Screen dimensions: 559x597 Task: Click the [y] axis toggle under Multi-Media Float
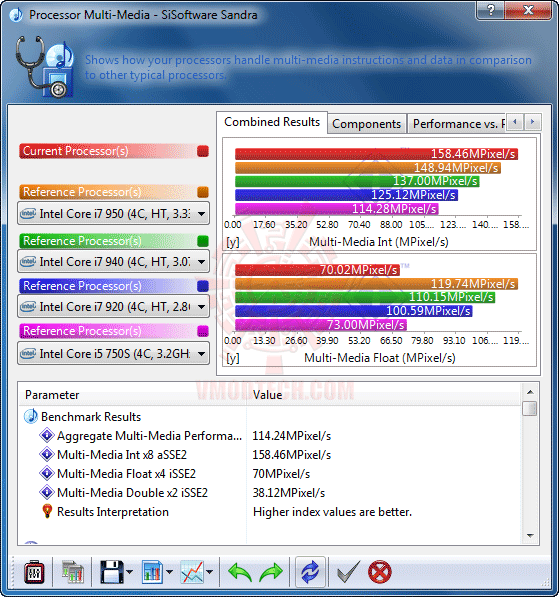point(233,358)
